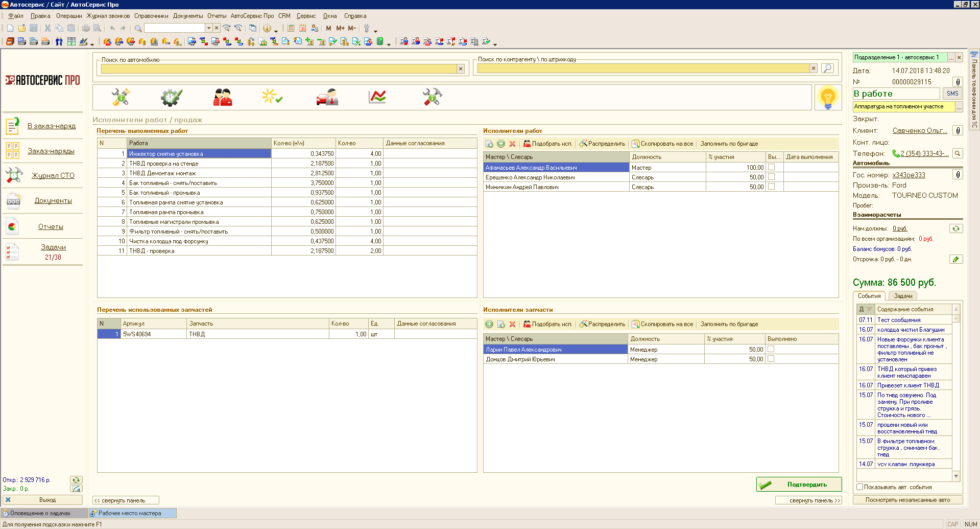Collapse the left panel with свернуть панель
This screenshot has height=529, width=980.
click(x=126, y=500)
